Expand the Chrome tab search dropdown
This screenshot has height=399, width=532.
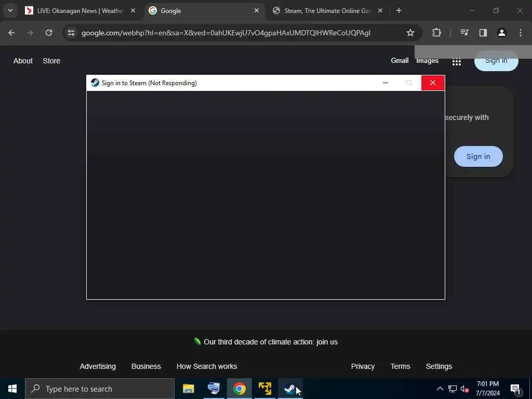tap(10, 10)
